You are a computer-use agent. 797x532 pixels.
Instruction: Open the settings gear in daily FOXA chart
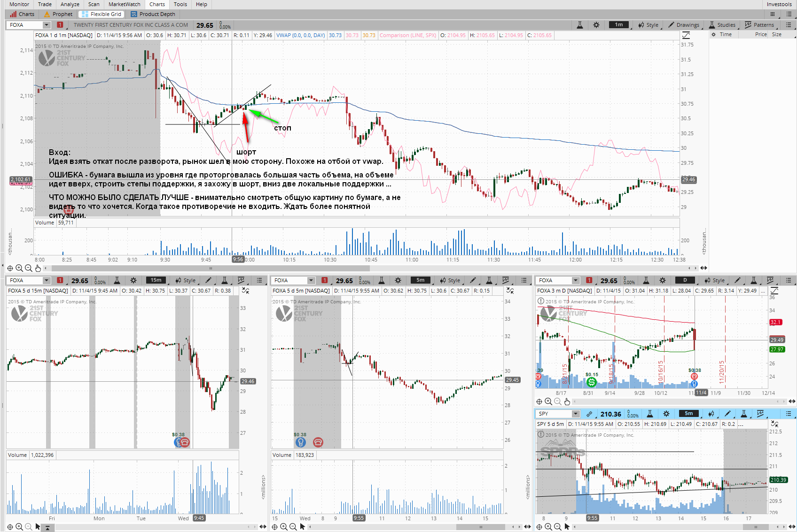(x=663, y=280)
